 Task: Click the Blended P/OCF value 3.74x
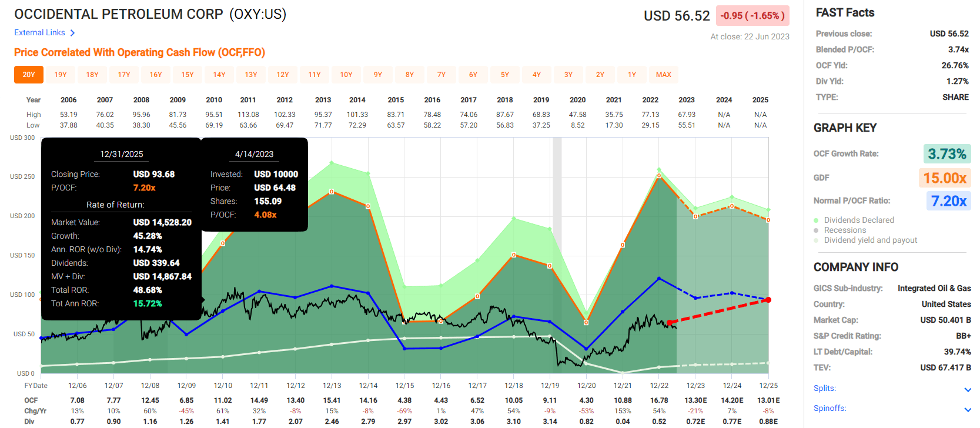tap(958, 50)
